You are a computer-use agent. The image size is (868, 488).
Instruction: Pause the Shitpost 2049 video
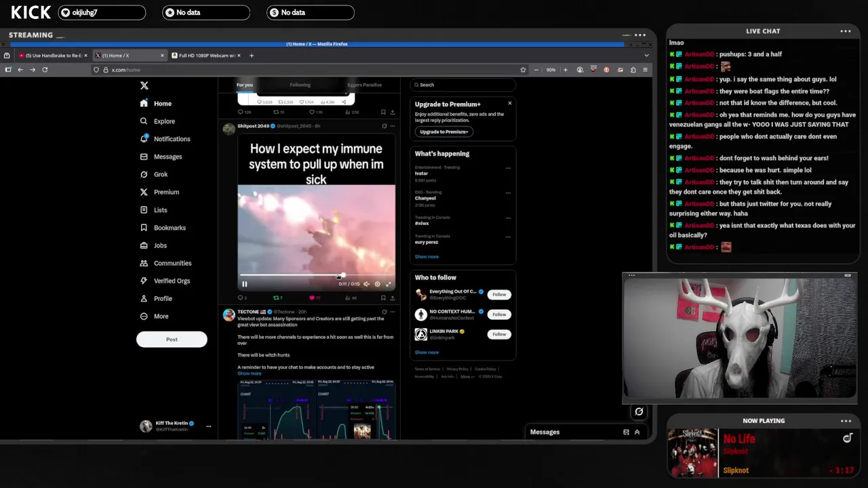[245, 284]
